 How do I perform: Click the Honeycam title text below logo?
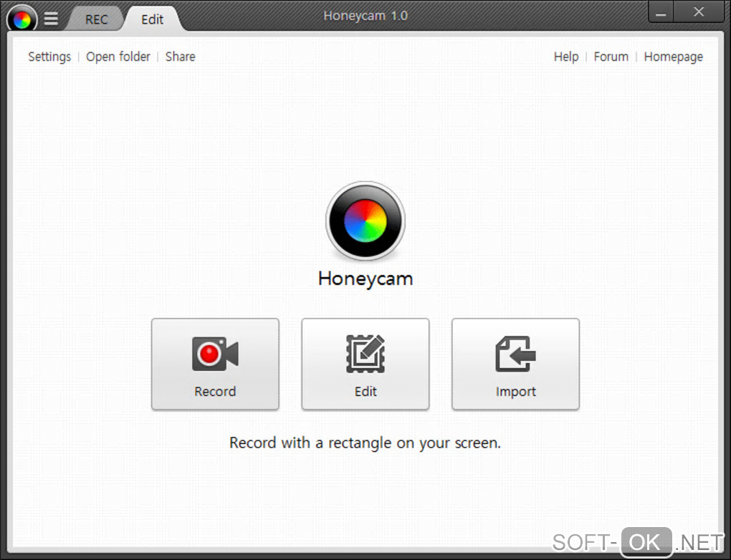coord(365,279)
